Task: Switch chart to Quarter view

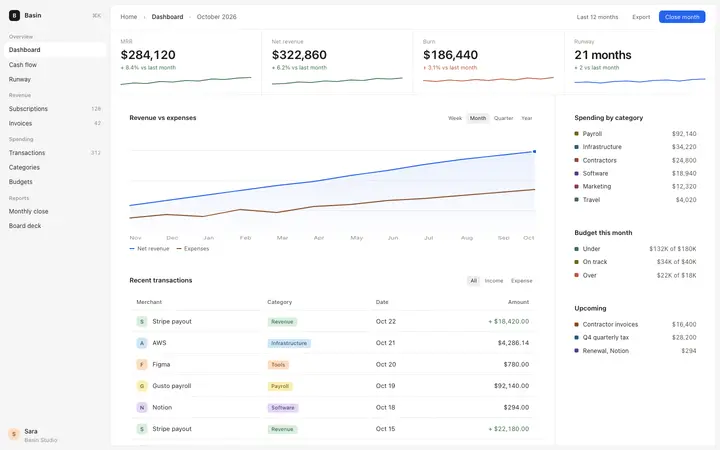Action: pyautogui.click(x=503, y=118)
